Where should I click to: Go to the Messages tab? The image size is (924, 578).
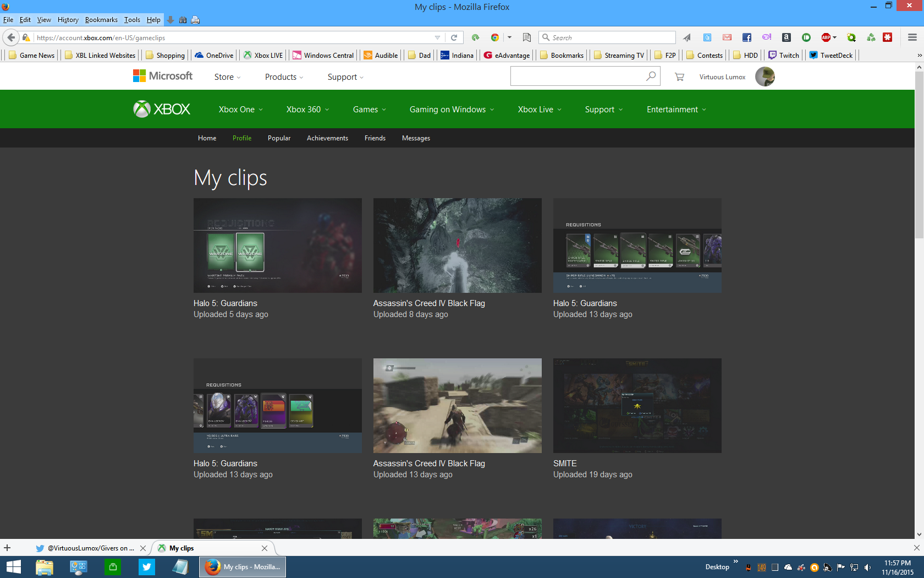point(416,138)
